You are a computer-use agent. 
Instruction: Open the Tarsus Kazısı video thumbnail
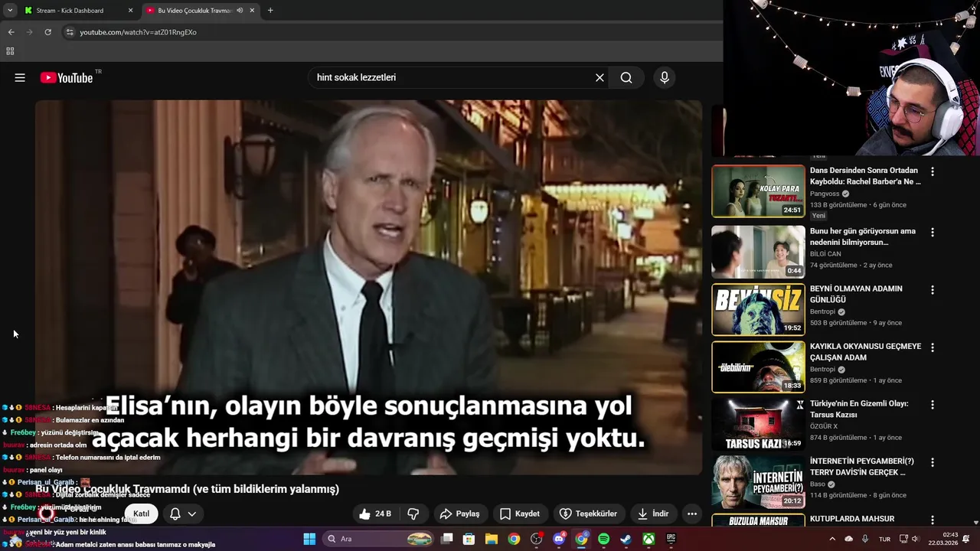coord(758,424)
